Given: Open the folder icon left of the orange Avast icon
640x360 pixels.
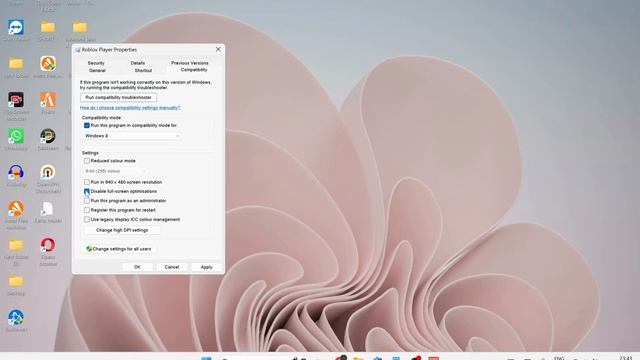Looking at the screenshot, I should [x=16, y=63].
